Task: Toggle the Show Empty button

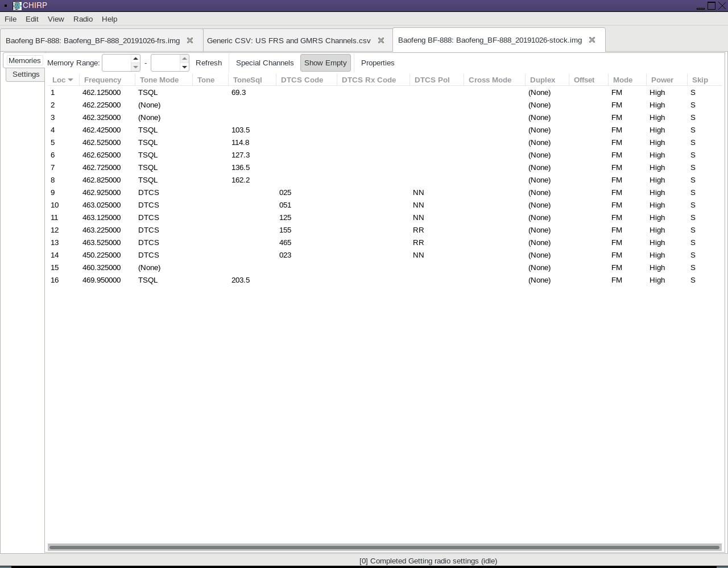Action: [x=325, y=63]
